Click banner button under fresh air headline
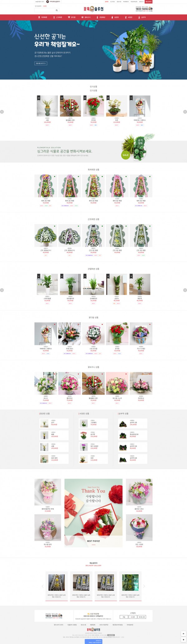 coord(41,63)
